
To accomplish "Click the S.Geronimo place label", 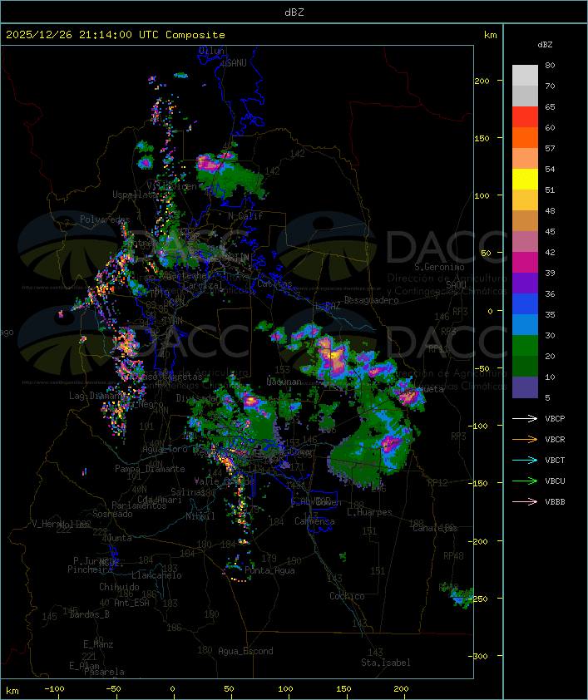I will point(439,267).
